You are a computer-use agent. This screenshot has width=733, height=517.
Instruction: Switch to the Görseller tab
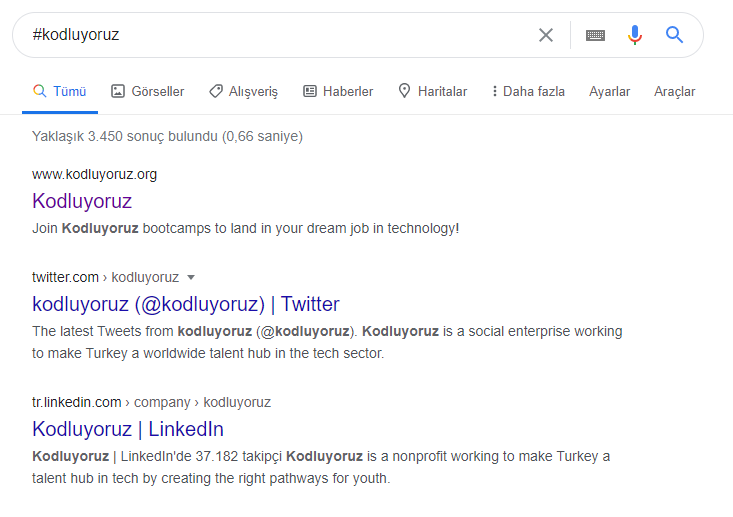(148, 91)
